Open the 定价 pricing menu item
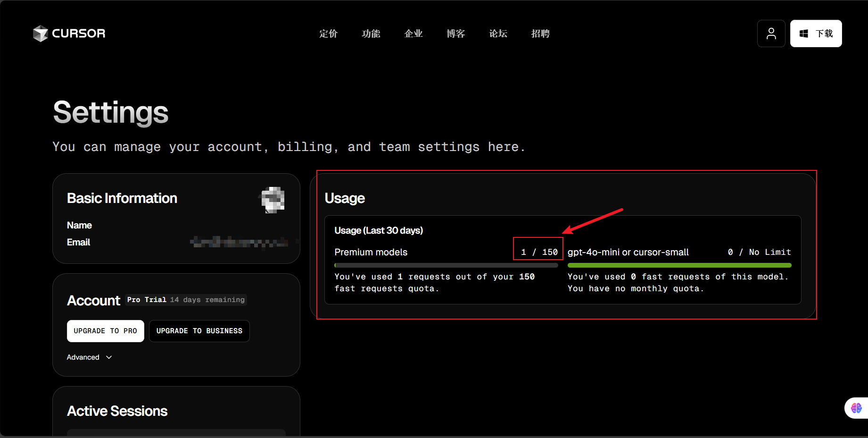This screenshot has width=868, height=438. pos(329,34)
